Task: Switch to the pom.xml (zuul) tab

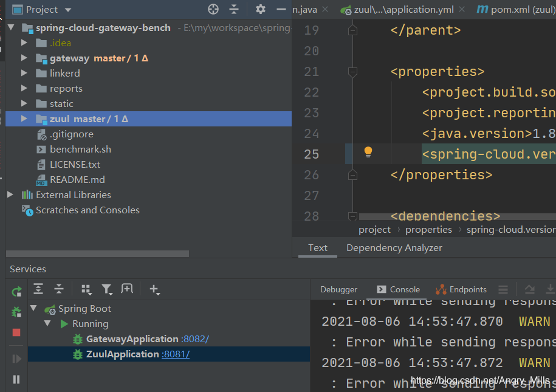Action: (x=516, y=10)
